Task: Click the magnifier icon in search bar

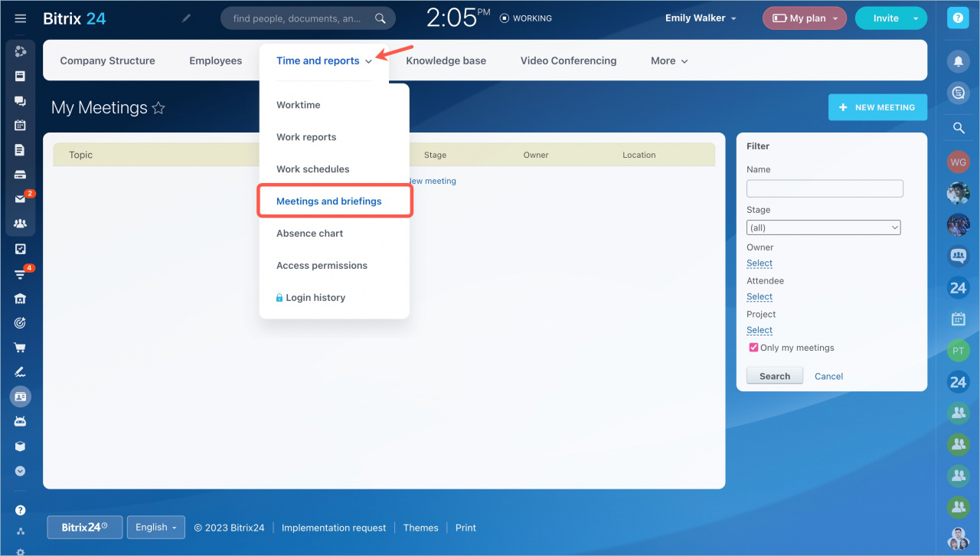Action: (x=380, y=18)
